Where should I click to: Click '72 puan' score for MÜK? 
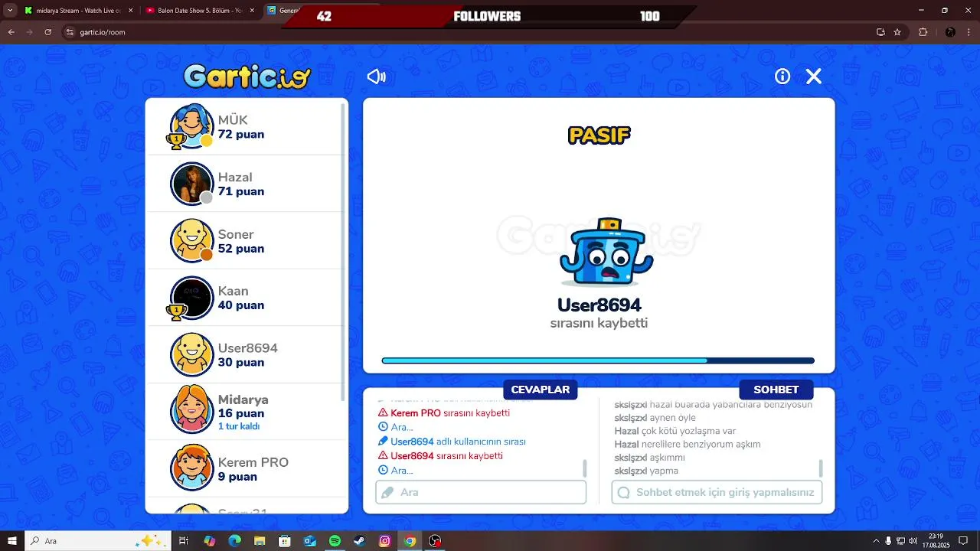(241, 135)
